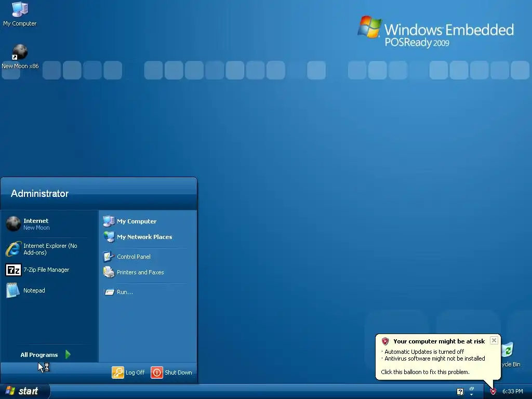This screenshot has height=399, width=532.
Task: Click the help question mark taskbar icon
Action: pyautogui.click(x=460, y=392)
